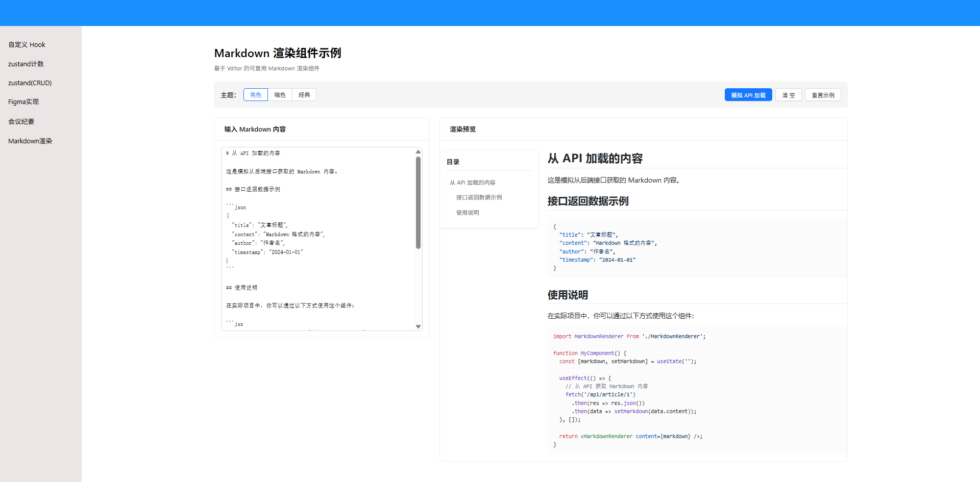The image size is (980, 482).
Task: Click the scroll up arrow in Markdown input
Action: tap(418, 151)
